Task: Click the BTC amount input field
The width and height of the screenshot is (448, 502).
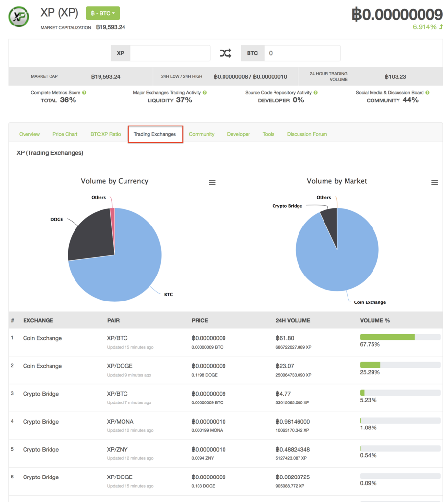Action: pyautogui.click(x=302, y=53)
